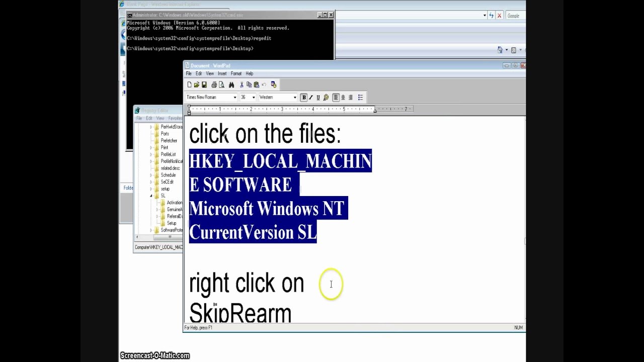
Task: Center-align text in WordPad
Action: pos(343,98)
